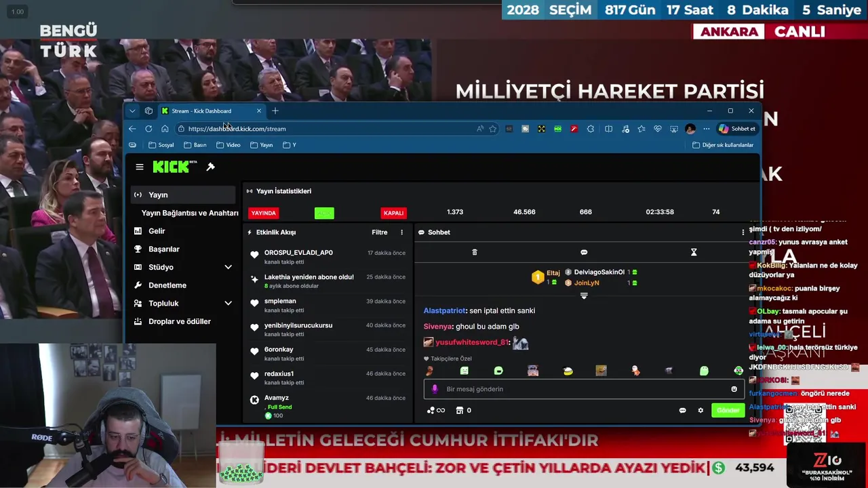The width and height of the screenshot is (868, 488).
Task: Open Etkinlik Akışı three-dot options
Action: tap(401, 232)
